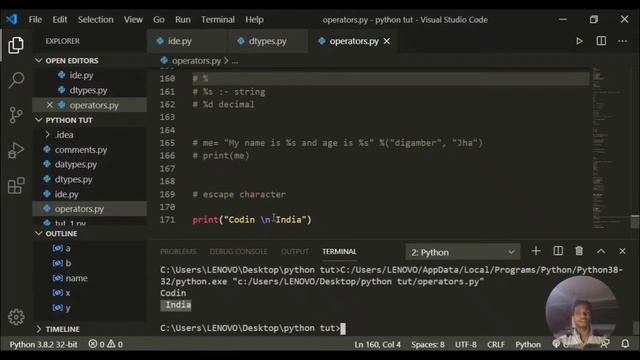
Task: Select Python 3.8.2 32-bit interpreter
Action: coord(43,344)
